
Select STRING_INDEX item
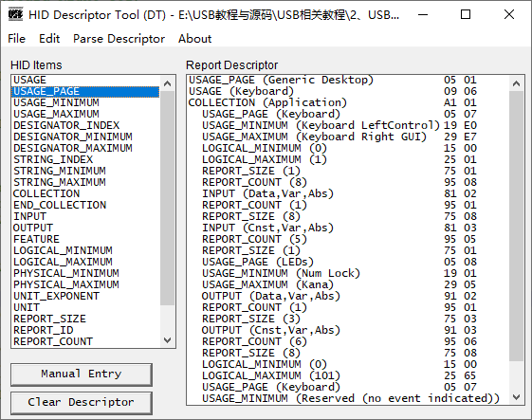click(85, 160)
